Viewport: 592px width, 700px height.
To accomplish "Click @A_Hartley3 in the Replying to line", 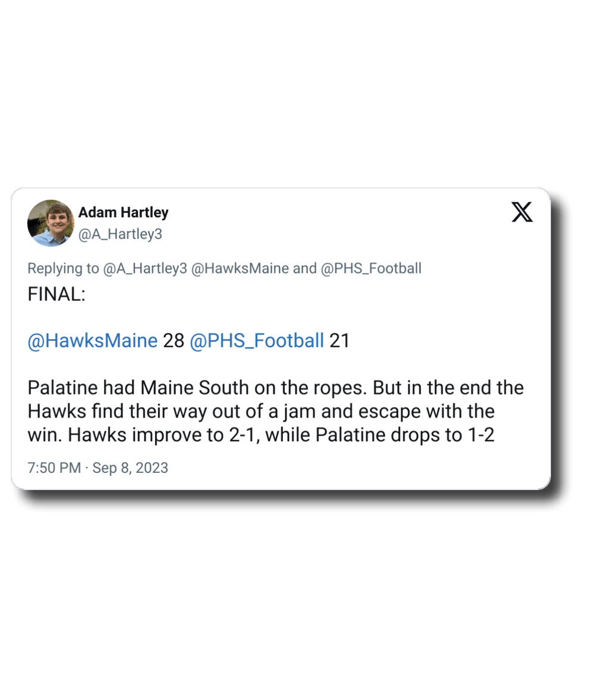I will coord(146,268).
